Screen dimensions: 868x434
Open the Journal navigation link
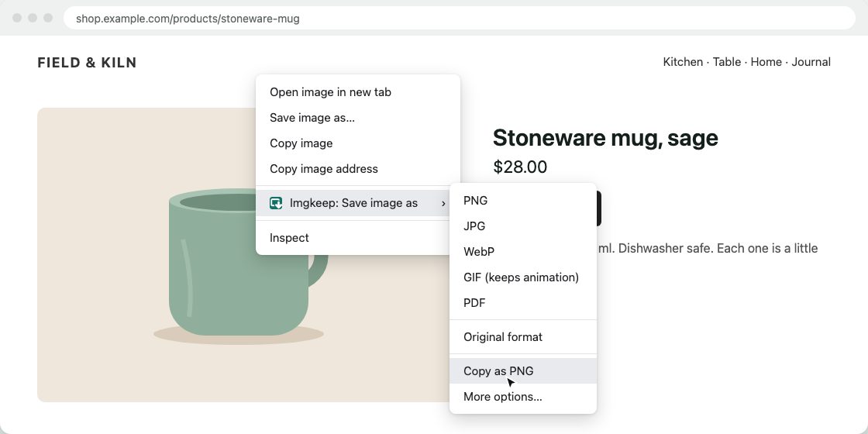click(811, 62)
